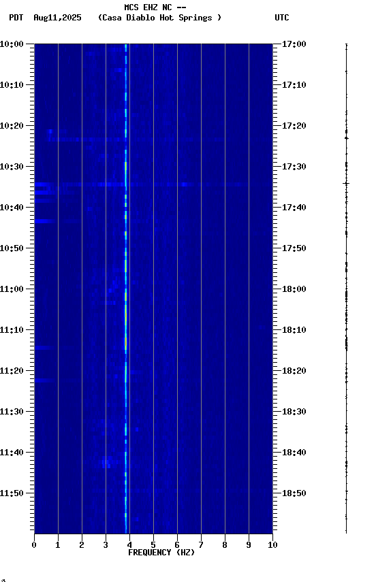The width and height of the screenshot is (376, 588).
Task: Click the 1 Hz frequency tick label
Action: pos(58,545)
